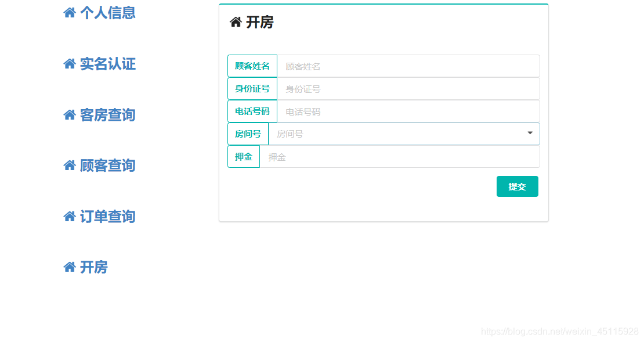The height and width of the screenshot is (342, 644).
Task: Click 开房 in the sidebar navigation
Action: (93, 267)
